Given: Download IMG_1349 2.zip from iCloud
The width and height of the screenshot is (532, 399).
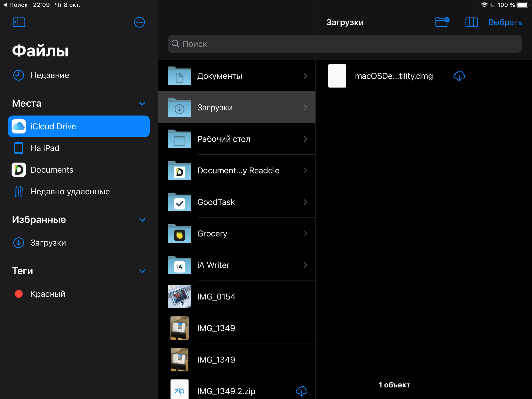Looking at the screenshot, I should coord(301,391).
